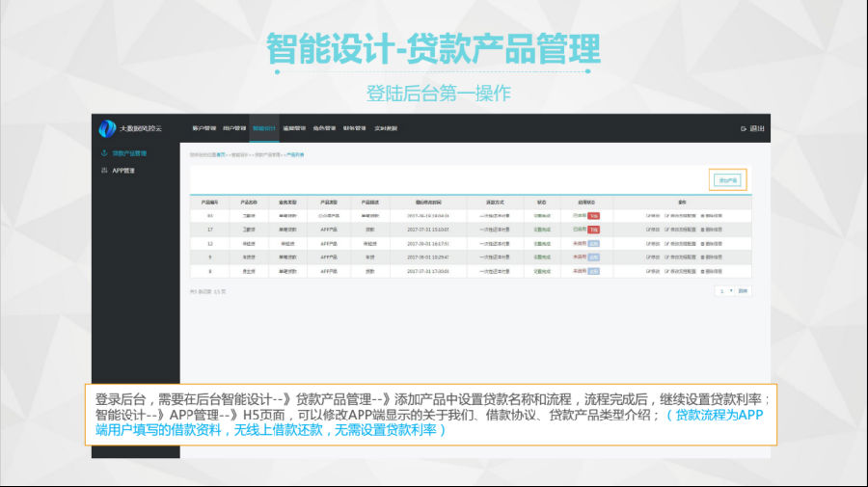Click 修改 edit icon in the first row
This screenshot has width=868, height=487.
pyautogui.click(x=648, y=216)
